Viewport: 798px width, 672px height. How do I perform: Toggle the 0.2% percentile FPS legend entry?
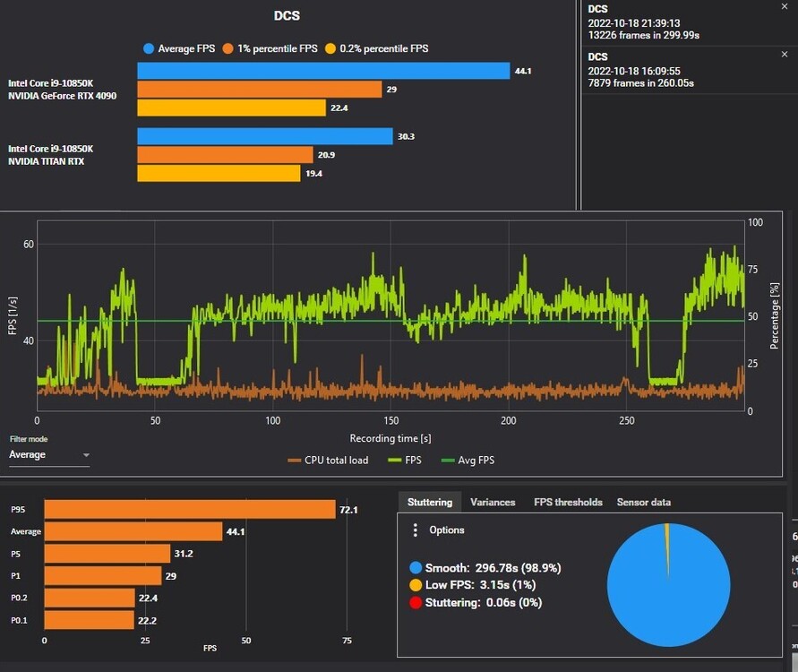coord(376,48)
